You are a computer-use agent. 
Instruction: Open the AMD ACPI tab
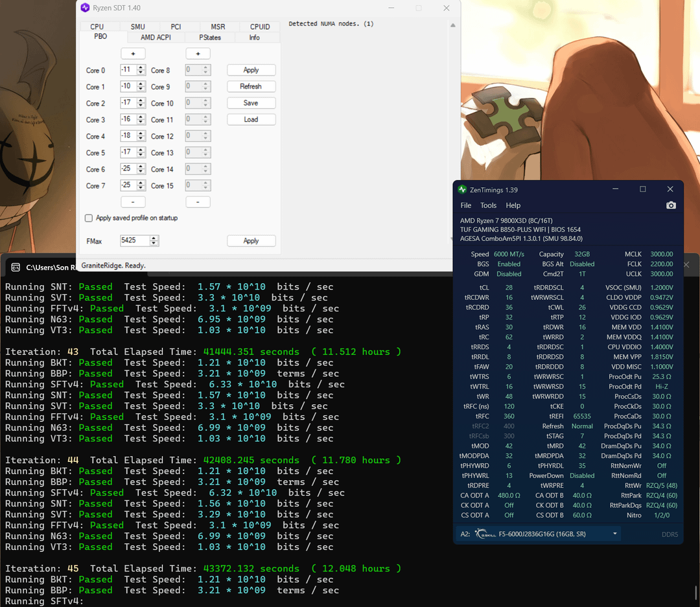click(156, 38)
